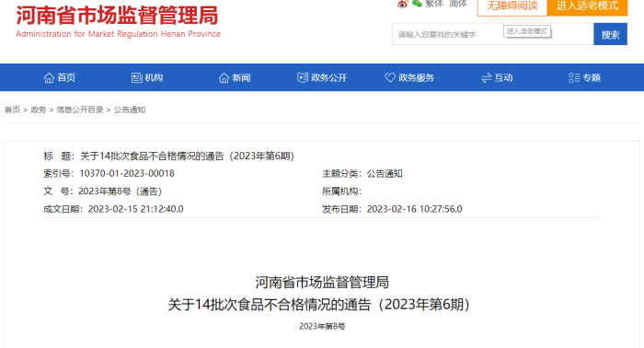Open the 首页 navigation item
The width and height of the screenshot is (644, 348).
(60, 77)
